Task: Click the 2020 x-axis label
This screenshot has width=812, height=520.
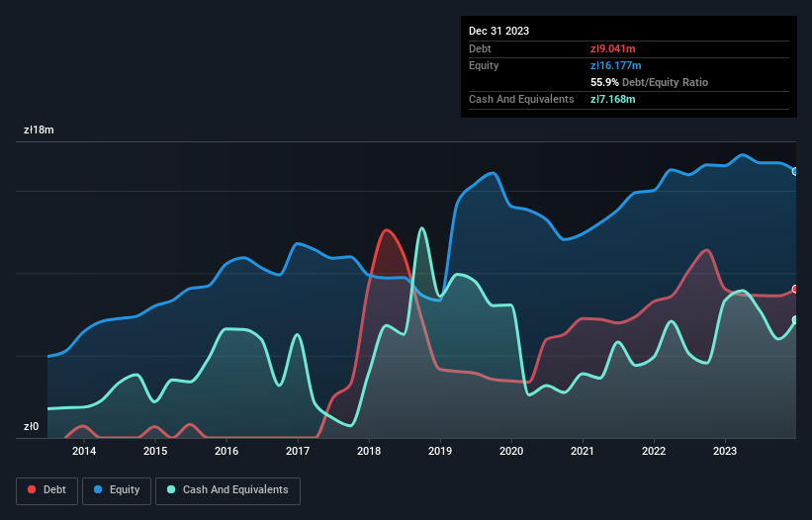Action: click(x=511, y=451)
